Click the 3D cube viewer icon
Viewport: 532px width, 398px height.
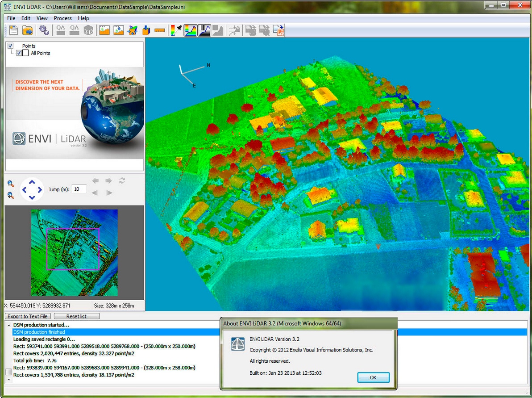(x=88, y=30)
